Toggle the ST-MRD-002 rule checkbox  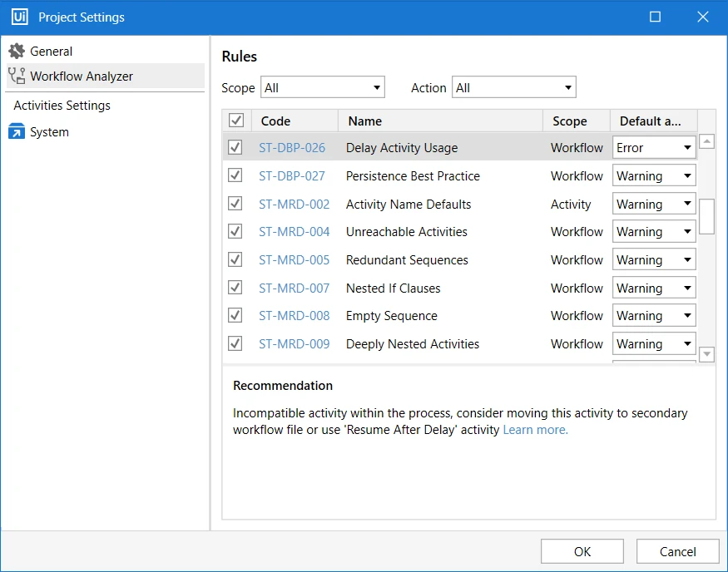tap(235, 203)
